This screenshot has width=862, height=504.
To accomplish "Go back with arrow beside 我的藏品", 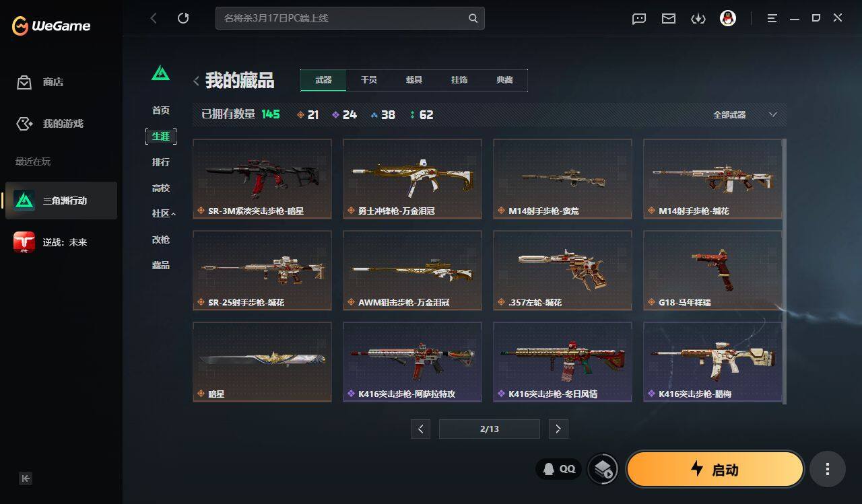I will click(196, 81).
